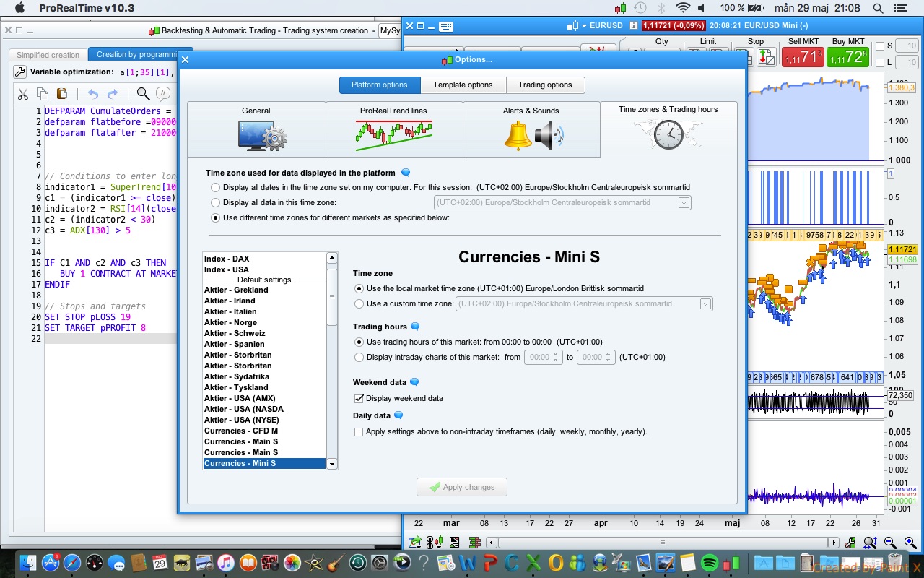Open the Wi-Fi menu in the menu bar
924x578 pixels.
pyautogui.click(x=683, y=8)
